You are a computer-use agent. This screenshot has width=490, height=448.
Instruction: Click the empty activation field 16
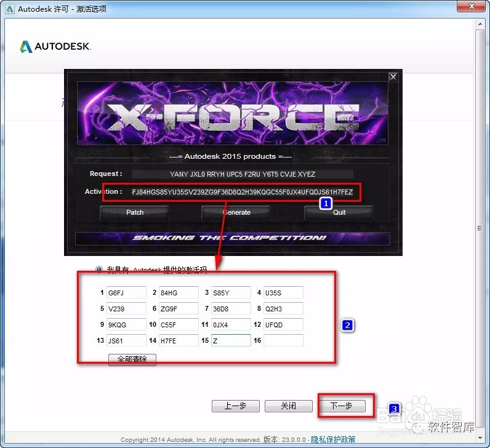click(x=283, y=340)
